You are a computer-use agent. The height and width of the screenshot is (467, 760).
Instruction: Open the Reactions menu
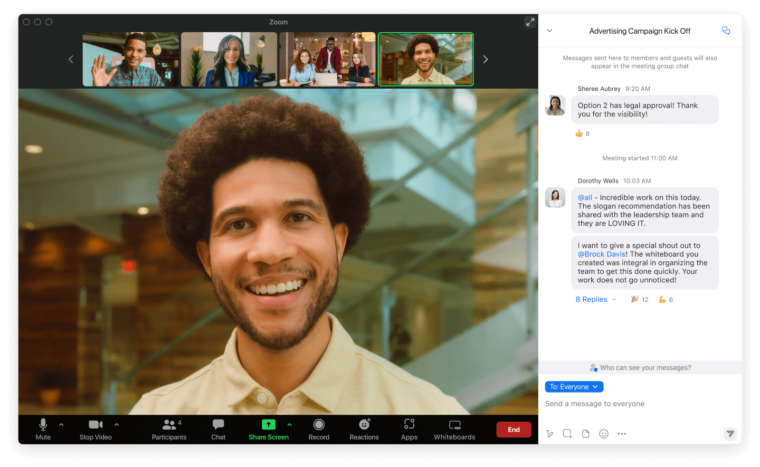tap(364, 428)
